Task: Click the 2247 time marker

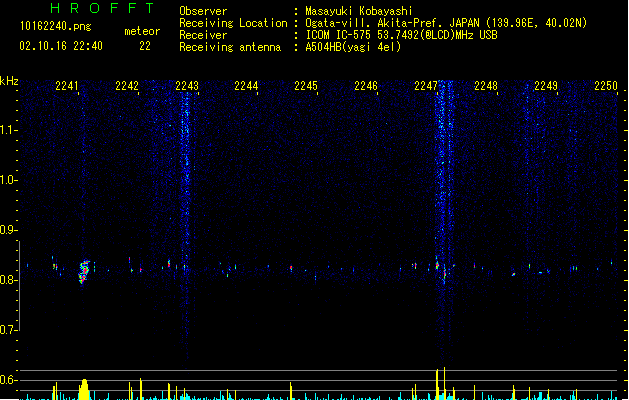Action: [426, 86]
